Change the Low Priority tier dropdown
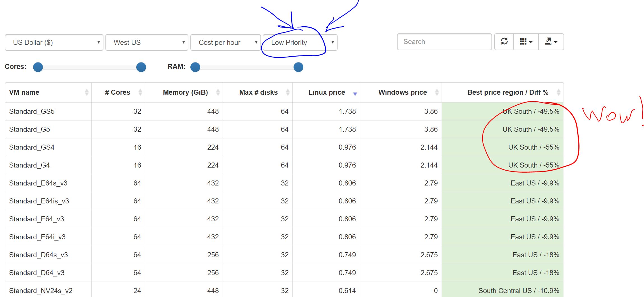Screen dimensions: 644x297 click(x=300, y=43)
